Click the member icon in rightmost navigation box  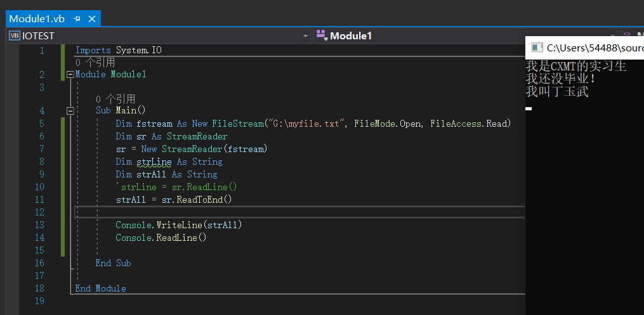tap(628, 35)
